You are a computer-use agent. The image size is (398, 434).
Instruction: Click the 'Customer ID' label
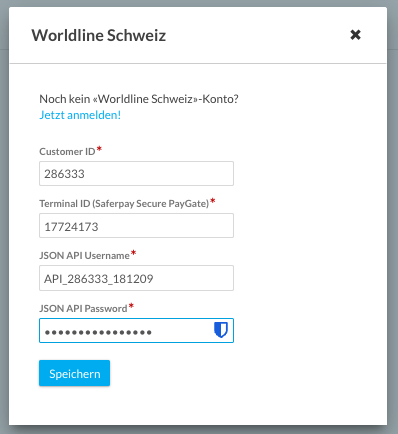point(67,151)
